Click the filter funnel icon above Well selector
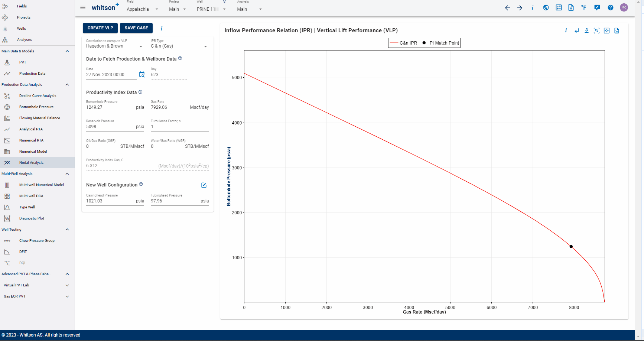644x341 pixels. (224, 1)
